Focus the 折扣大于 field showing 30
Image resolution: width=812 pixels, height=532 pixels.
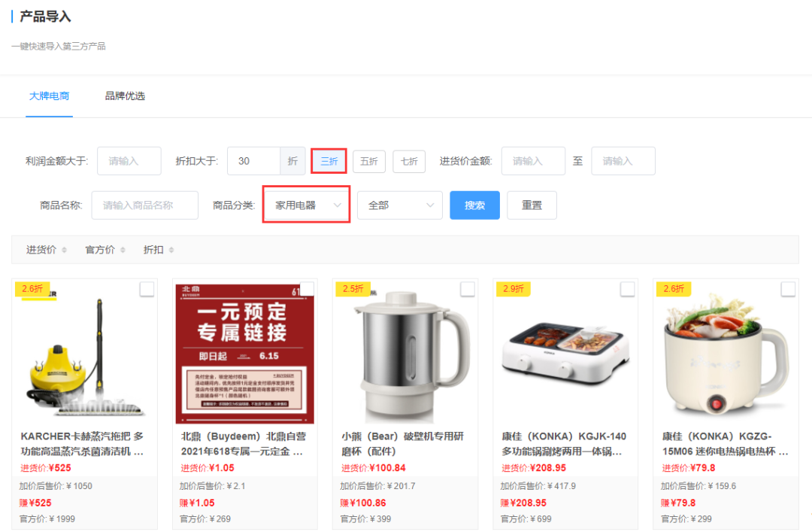pos(254,161)
